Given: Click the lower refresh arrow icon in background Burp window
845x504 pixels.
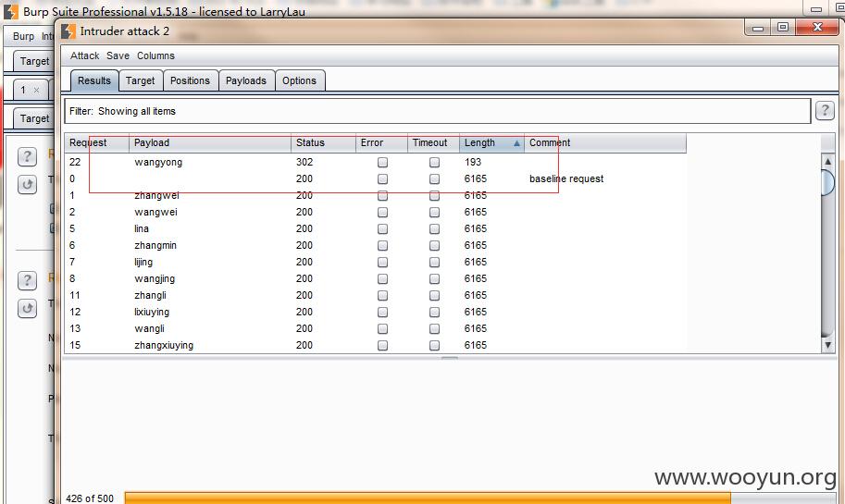Looking at the screenshot, I should [27, 309].
